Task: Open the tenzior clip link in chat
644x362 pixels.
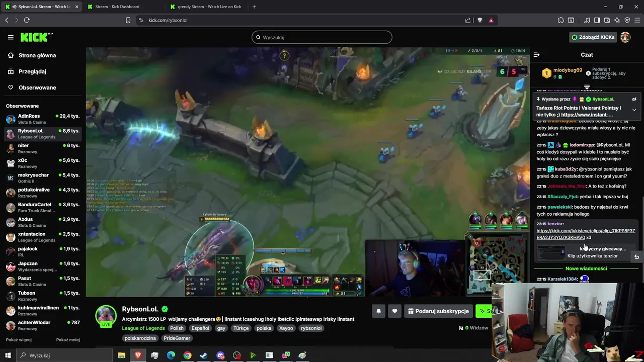Action: 586,234
